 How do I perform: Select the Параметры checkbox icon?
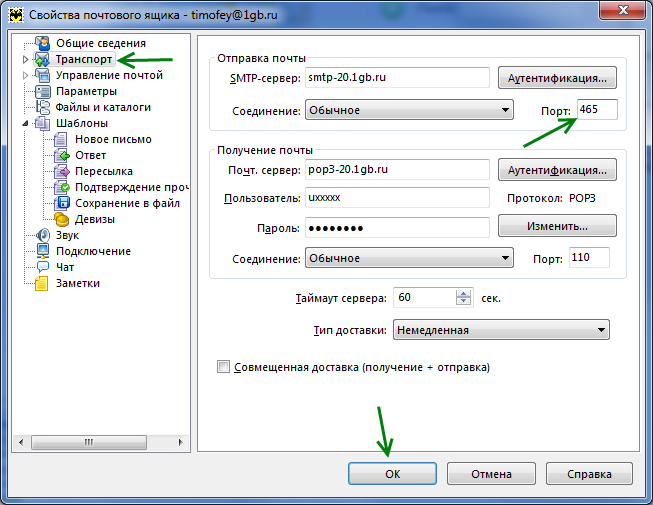click(42, 91)
